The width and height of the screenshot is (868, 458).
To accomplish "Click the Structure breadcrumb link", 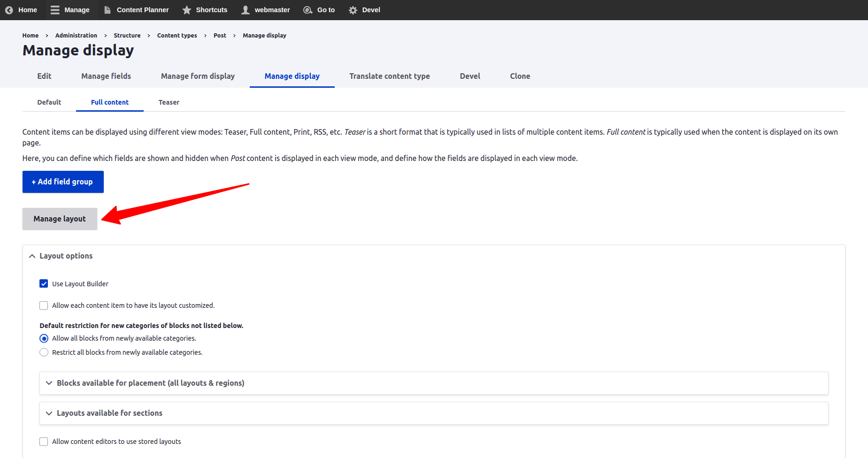I will pyautogui.click(x=127, y=36).
